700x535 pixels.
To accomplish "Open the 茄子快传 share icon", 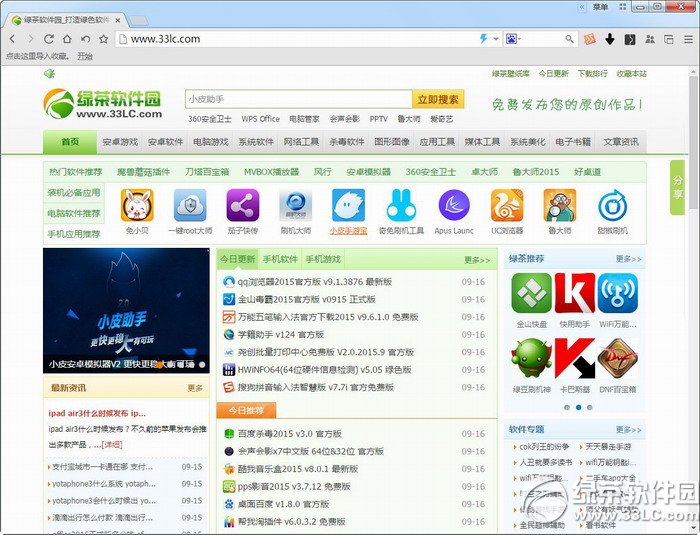I will (x=243, y=205).
